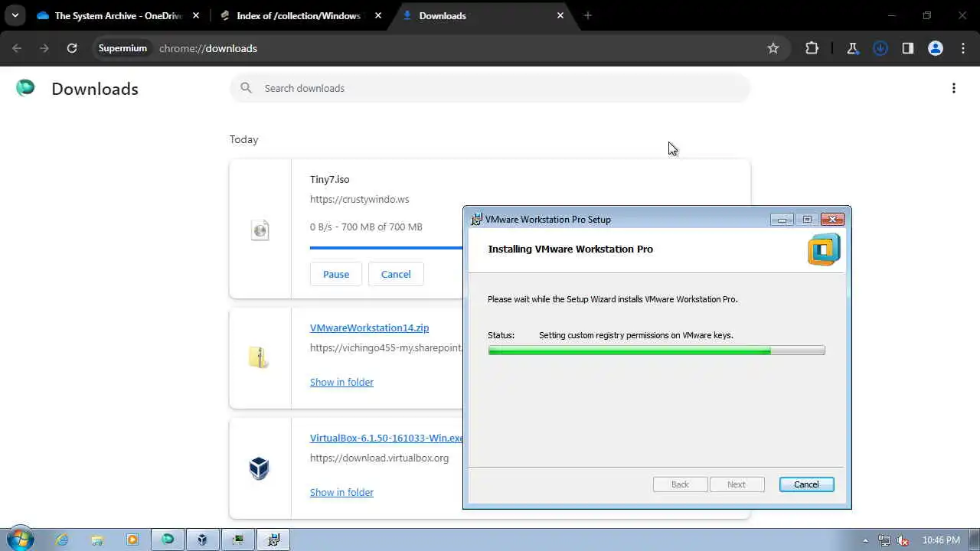This screenshot has height=551, width=980.
Task: Switch to VirtualBox taskbar button
Action: pos(202,540)
